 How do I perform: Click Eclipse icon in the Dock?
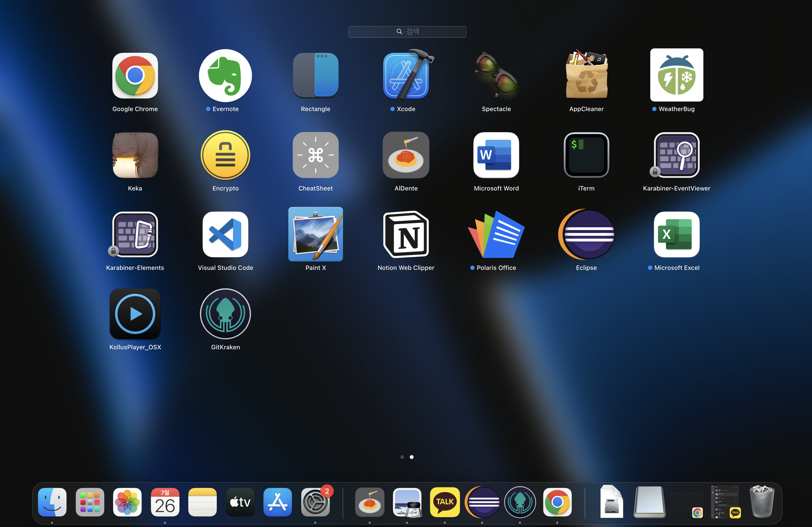pyautogui.click(x=482, y=502)
